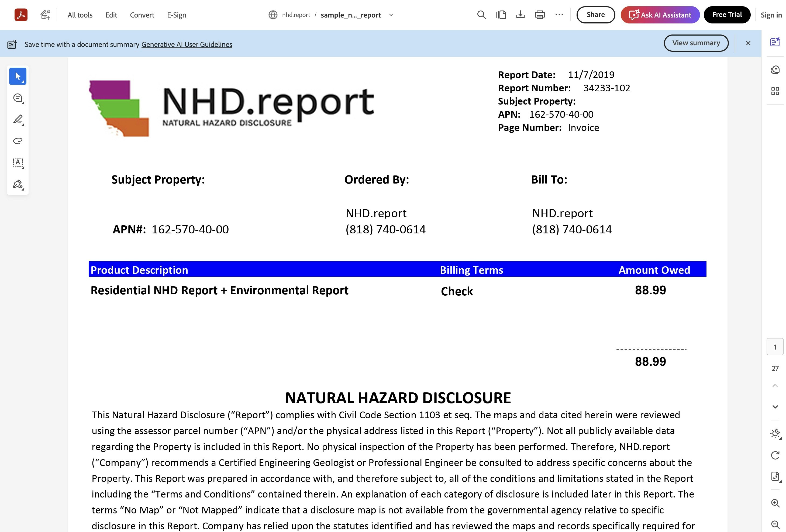Screen dimensions: 786x532
Task: Start the Free Trial
Action: [x=727, y=15]
